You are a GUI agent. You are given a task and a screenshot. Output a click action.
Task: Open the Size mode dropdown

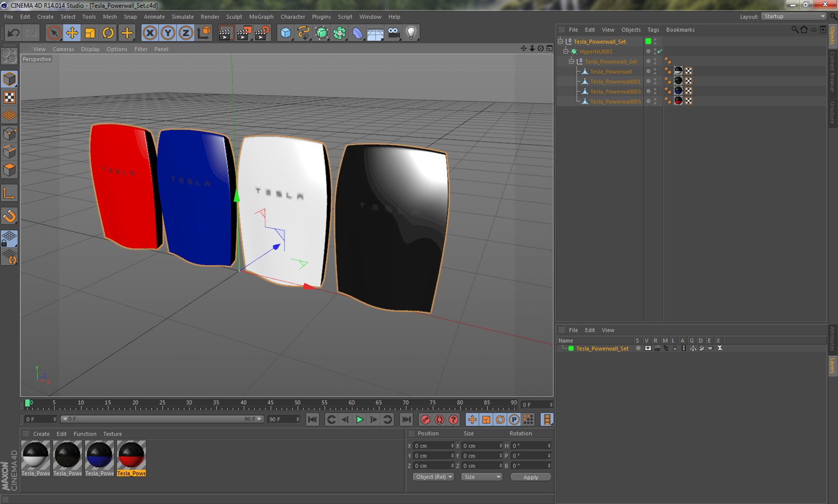[482, 477]
